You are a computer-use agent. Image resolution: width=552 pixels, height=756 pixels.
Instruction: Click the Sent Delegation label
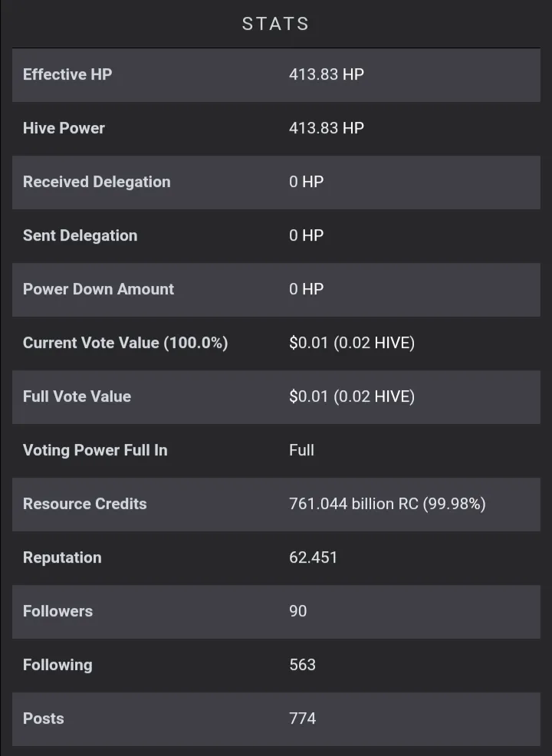point(80,235)
